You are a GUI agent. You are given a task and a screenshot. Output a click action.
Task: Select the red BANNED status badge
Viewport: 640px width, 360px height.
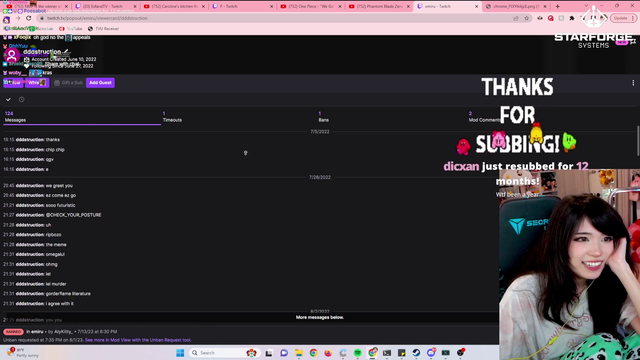point(13,332)
